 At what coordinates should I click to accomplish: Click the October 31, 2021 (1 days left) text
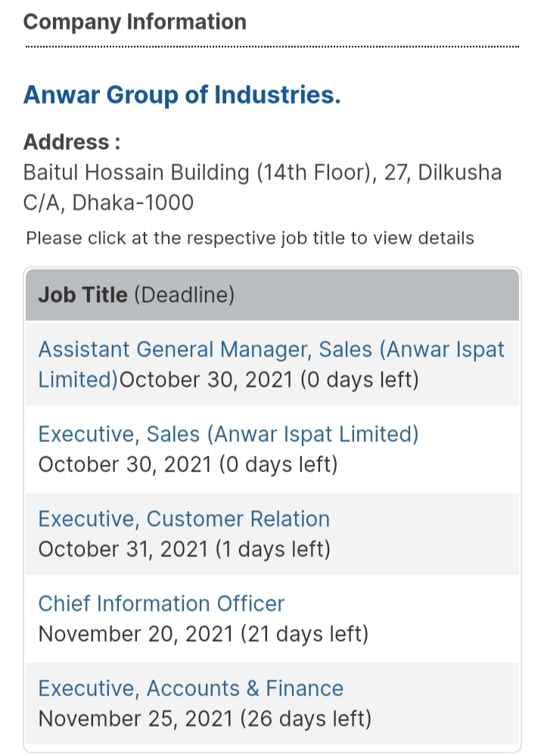[x=184, y=549]
